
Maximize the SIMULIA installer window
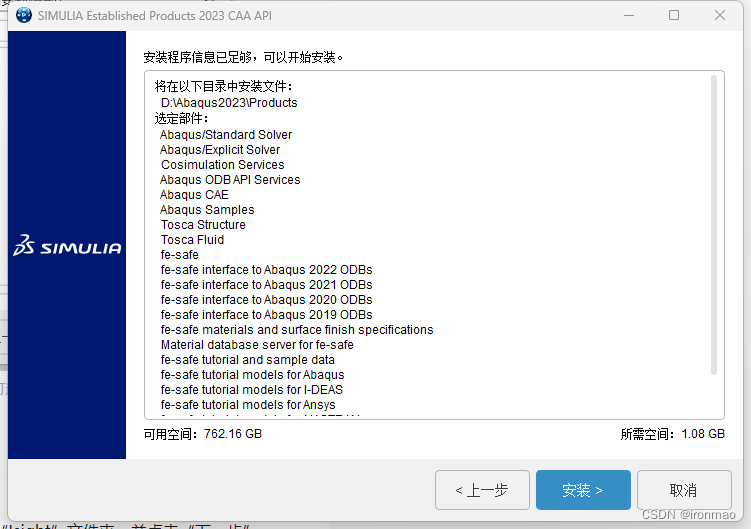coord(674,15)
